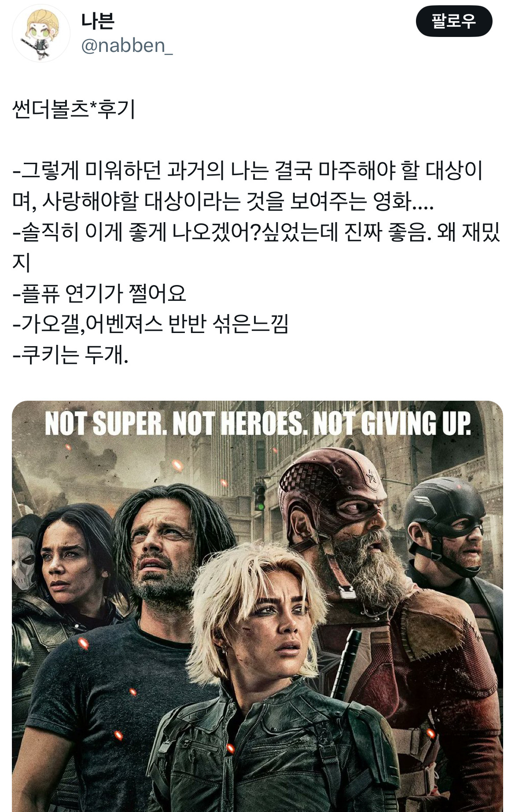Tap the line -쿠키는 두개.
This screenshot has height=812, width=515.
[70, 355]
